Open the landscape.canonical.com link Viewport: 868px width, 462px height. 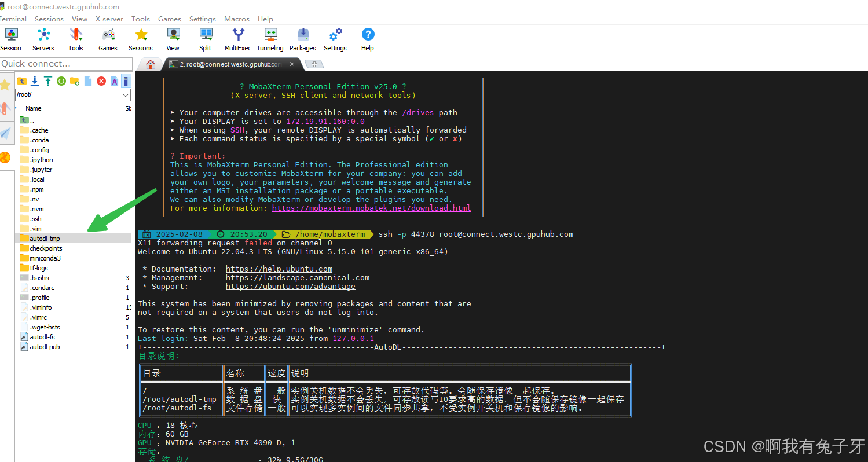pyautogui.click(x=298, y=277)
